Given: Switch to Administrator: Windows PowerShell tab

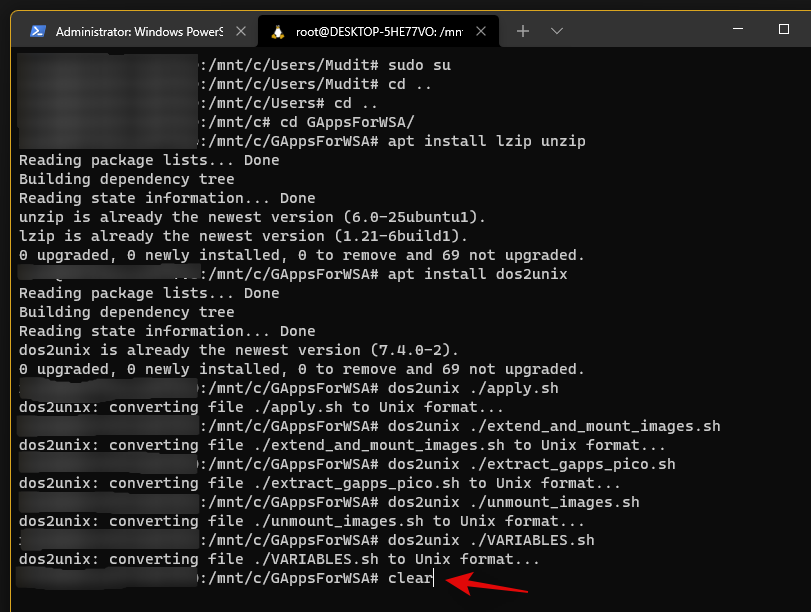Looking at the screenshot, I should coord(138,31).
